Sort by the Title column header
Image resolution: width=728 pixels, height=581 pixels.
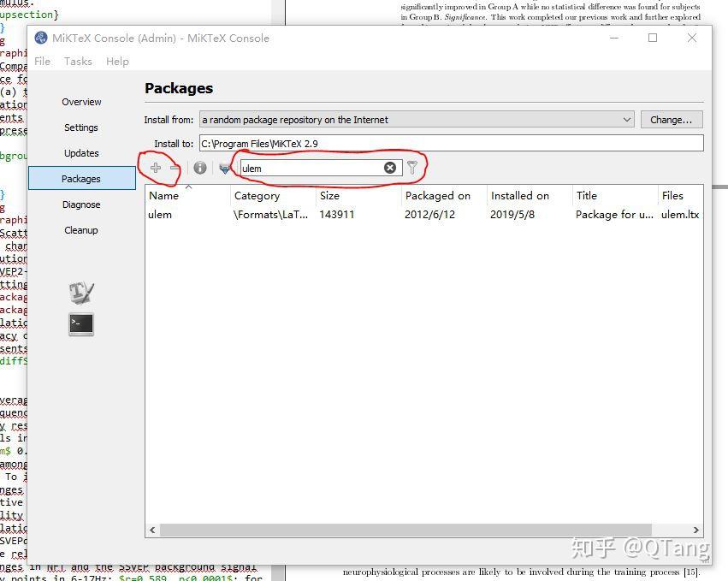[x=615, y=196]
